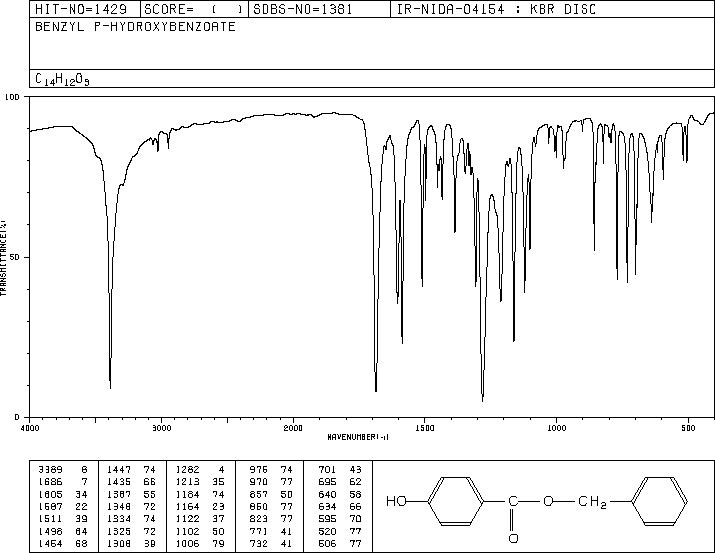Click the carbonyl O below C in structure
The image size is (715, 553).
(513, 538)
